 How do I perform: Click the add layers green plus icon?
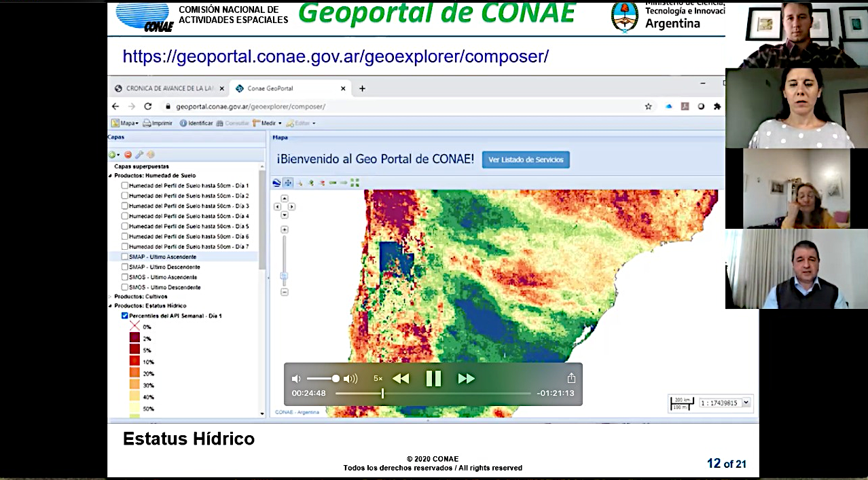click(113, 155)
